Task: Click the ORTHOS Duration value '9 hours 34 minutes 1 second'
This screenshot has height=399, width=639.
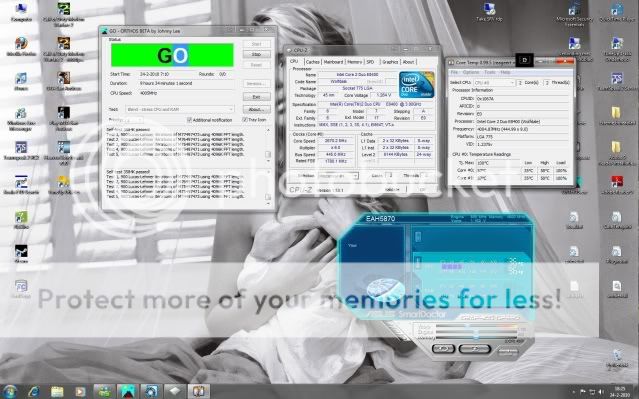Action: point(166,83)
